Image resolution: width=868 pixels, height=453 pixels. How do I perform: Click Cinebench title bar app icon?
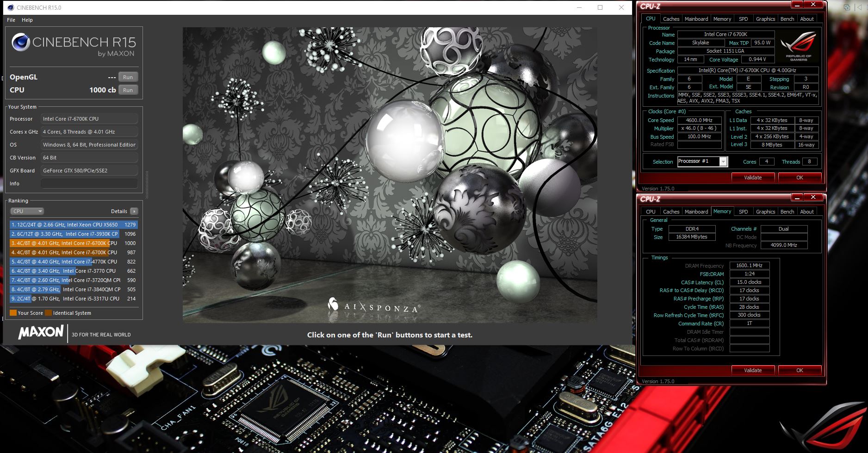point(11,7)
